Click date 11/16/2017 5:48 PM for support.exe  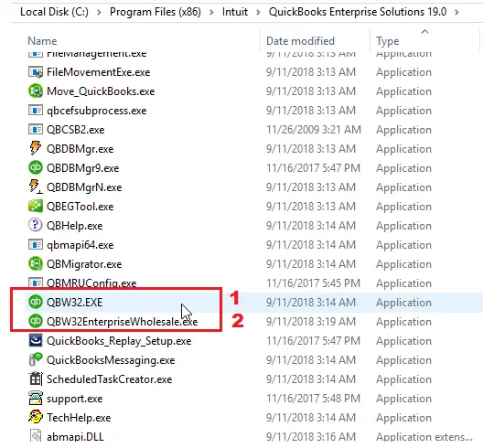tap(313, 399)
